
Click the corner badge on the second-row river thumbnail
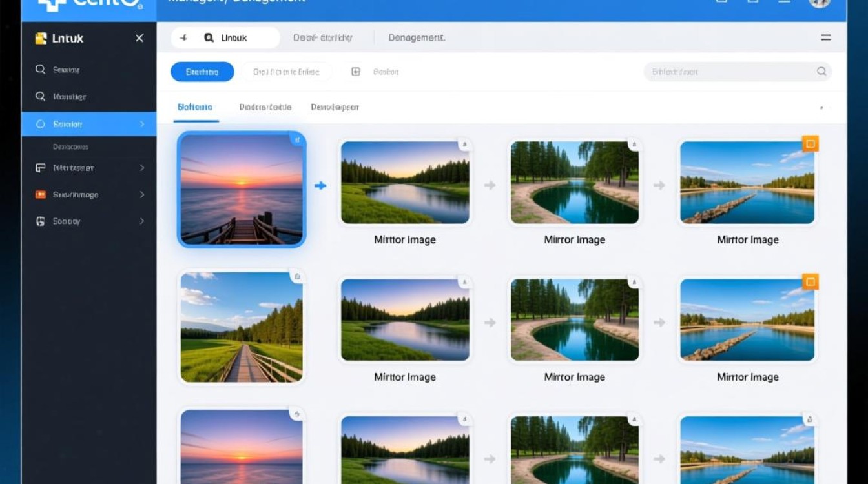click(x=464, y=282)
